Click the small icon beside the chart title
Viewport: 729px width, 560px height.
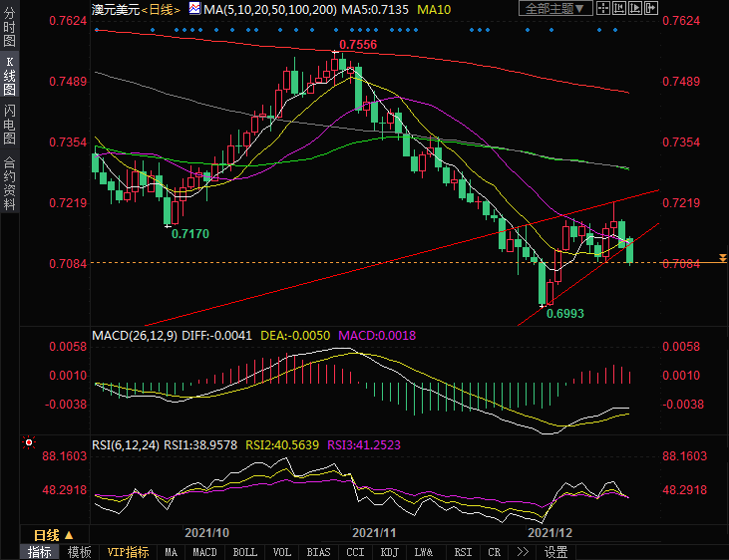(196, 9)
